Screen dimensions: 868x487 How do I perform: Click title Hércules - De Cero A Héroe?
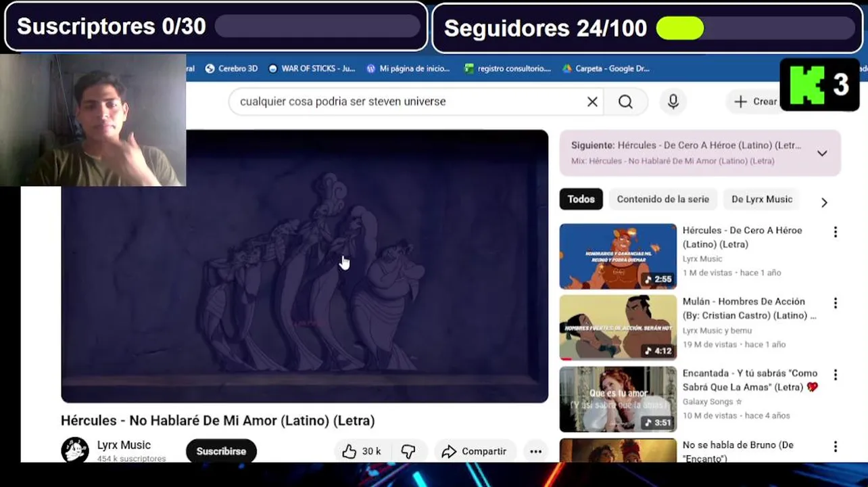(742, 237)
